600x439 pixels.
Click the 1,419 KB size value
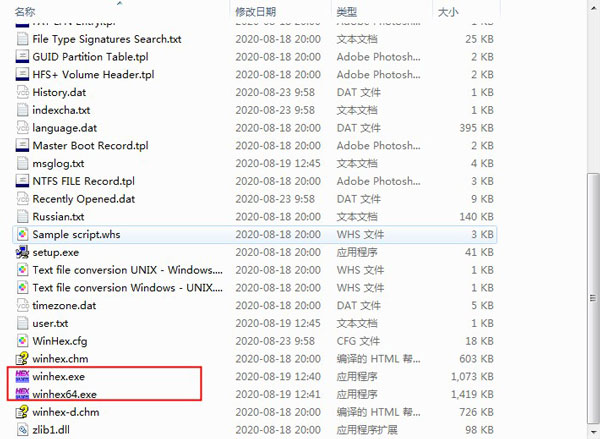(x=472, y=394)
